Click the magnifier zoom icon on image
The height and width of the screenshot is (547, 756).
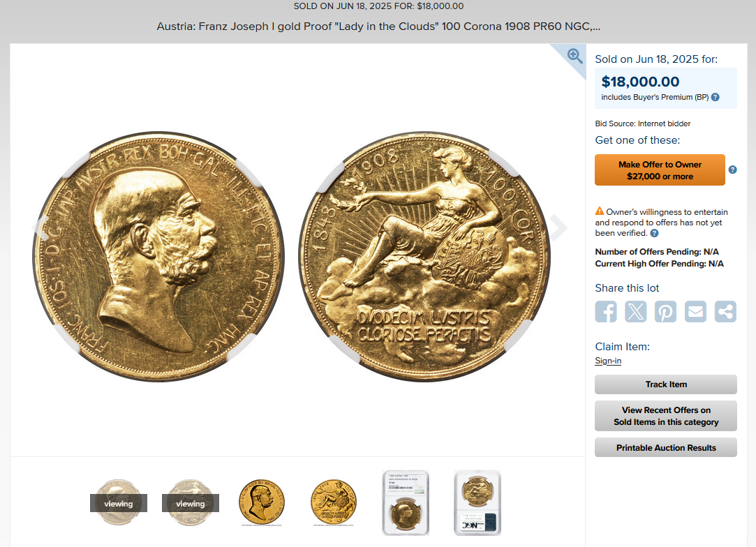pos(575,56)
